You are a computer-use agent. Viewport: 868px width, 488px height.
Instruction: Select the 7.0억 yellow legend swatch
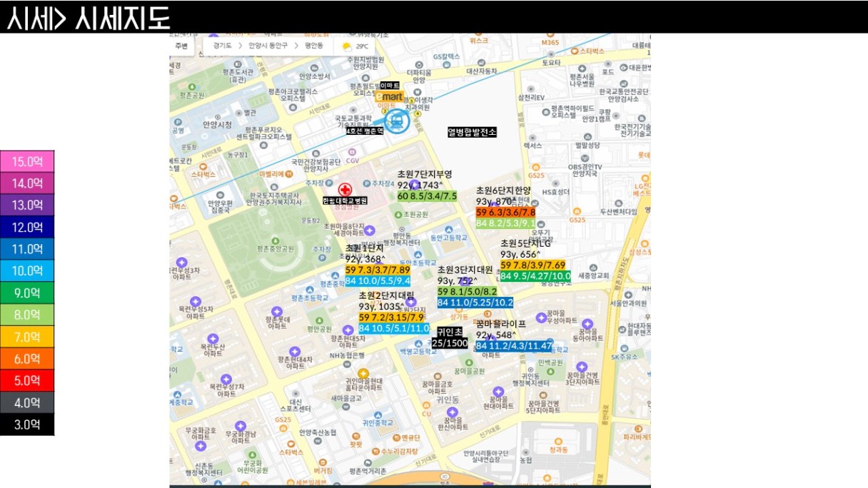(x=26, y=337)
